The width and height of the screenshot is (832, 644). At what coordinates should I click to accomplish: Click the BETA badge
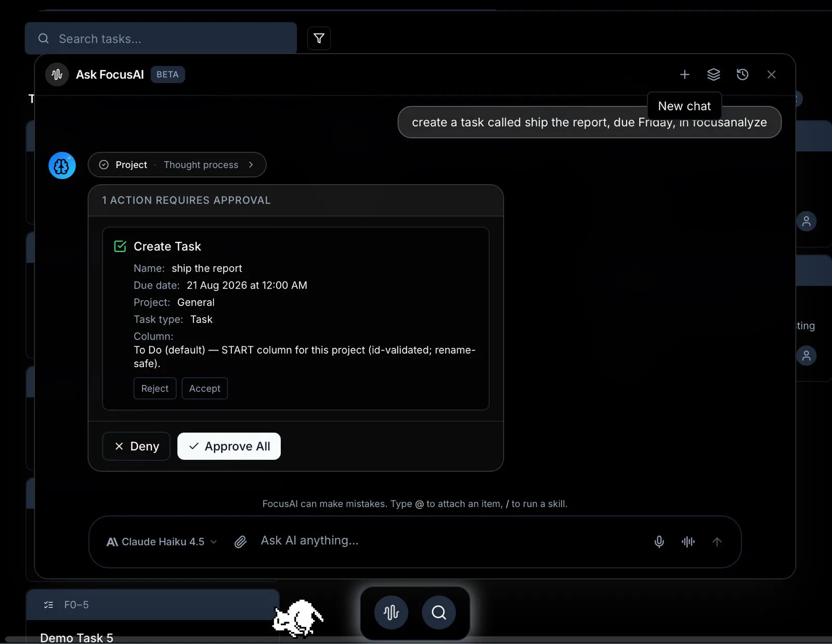[167, 75]
